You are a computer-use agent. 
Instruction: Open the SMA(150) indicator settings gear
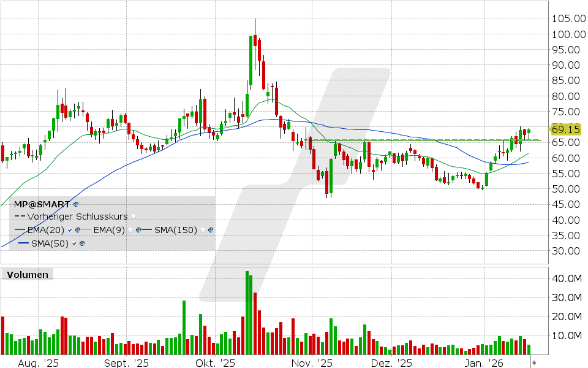pos(210,230)
